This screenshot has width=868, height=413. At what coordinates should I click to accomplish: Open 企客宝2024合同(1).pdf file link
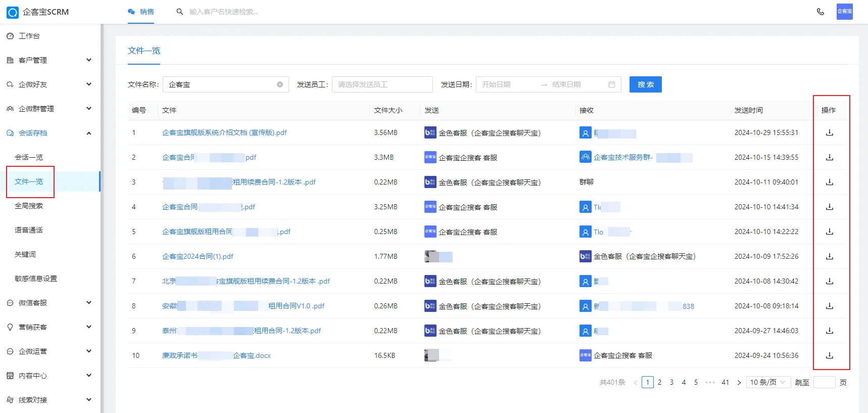pyautogui.click(x=198, y=256)
